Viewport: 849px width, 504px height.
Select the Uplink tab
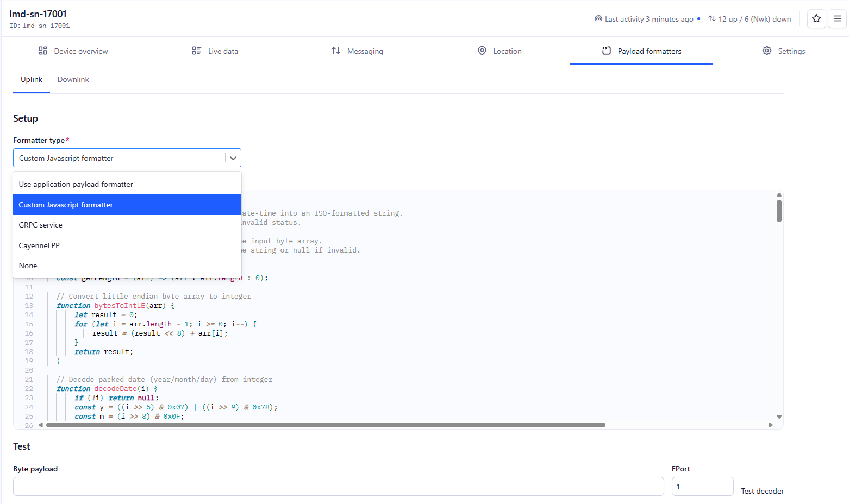[32, 80]
